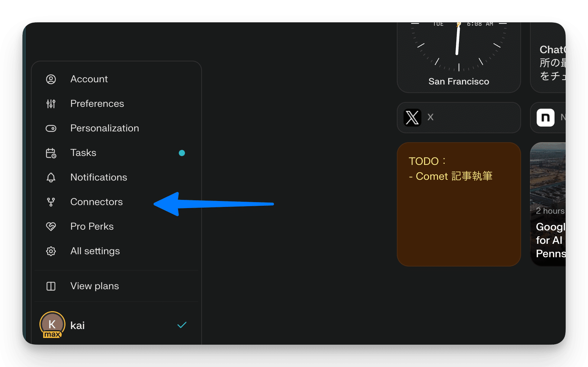Click the All settings gear icon

coord(51,251)
